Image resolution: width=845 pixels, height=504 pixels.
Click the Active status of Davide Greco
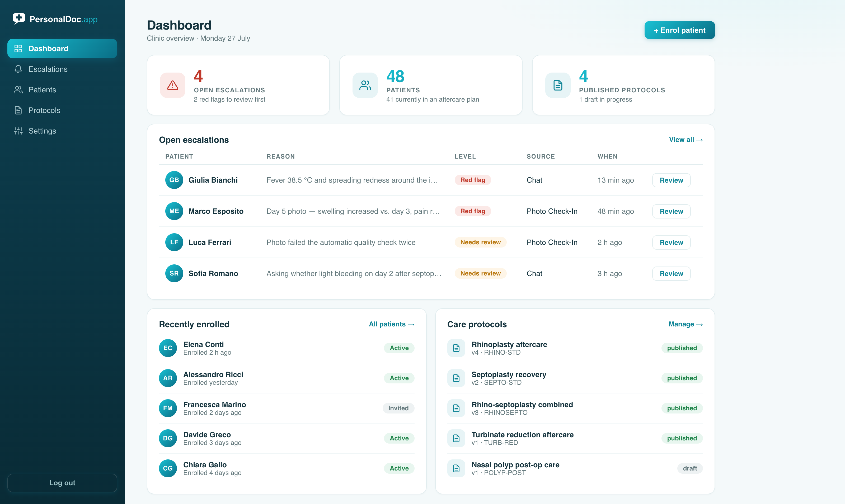[399, 438]
